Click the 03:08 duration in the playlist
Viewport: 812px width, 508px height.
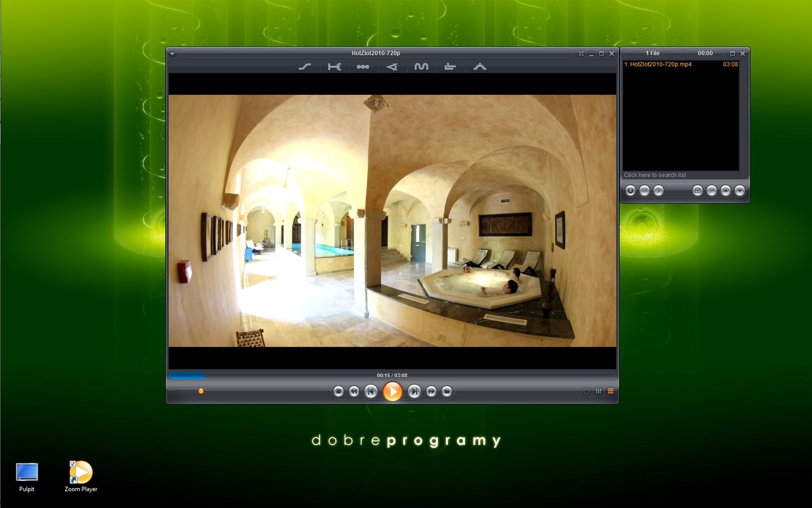click(x=730, y=64)
